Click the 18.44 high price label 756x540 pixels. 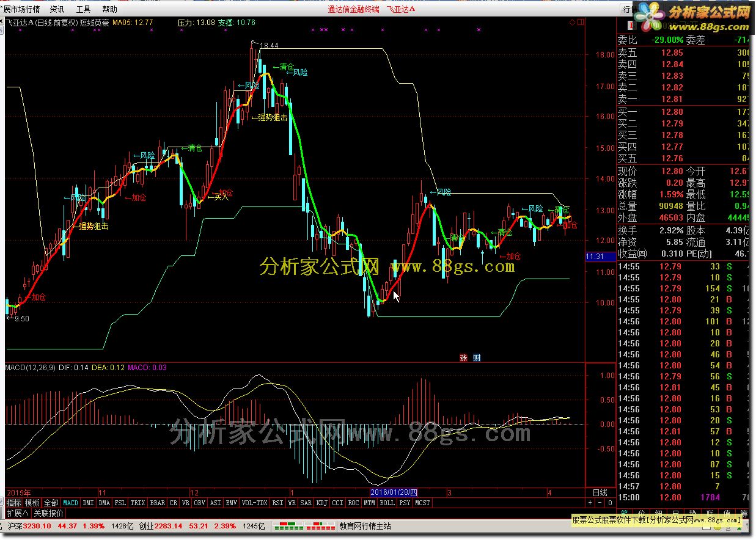tap(269, 46)
